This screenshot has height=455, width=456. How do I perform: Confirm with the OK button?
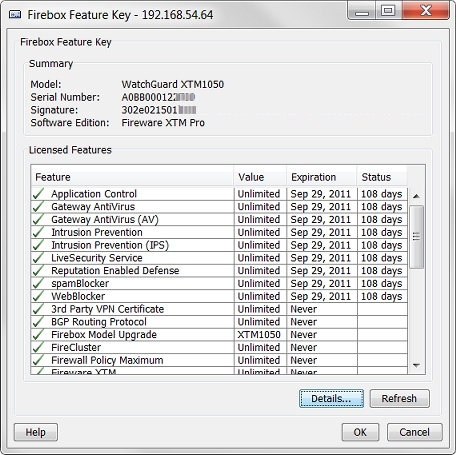pyautogui.click(x=360, y=432)
